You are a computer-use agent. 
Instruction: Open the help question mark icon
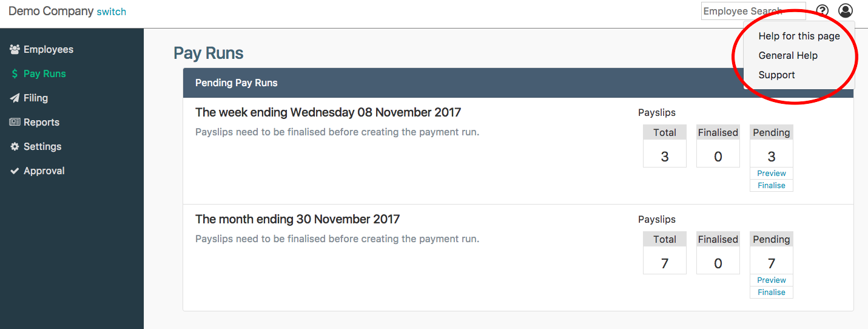pos(822,11)
